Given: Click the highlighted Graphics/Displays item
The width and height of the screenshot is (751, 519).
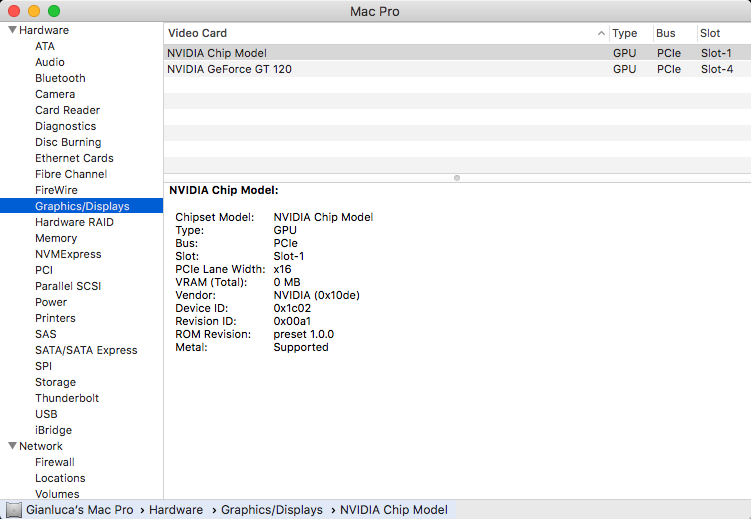Looking at the screenshot, I should [81, 206].
